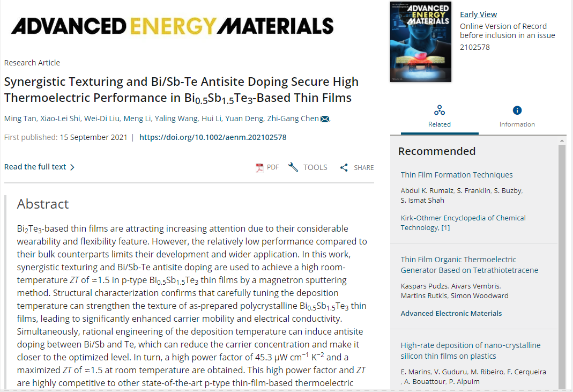Click the email envelope icon beside Zhi-Gang Chen
The width and height of the screenshot is (573, 392).
(x=325, y=119)
